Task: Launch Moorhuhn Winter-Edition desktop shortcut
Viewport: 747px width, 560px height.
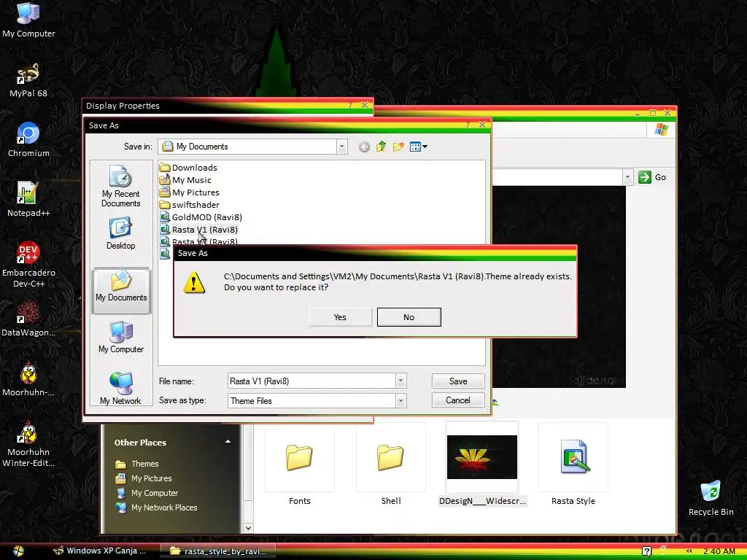Action: coord(28,444)
